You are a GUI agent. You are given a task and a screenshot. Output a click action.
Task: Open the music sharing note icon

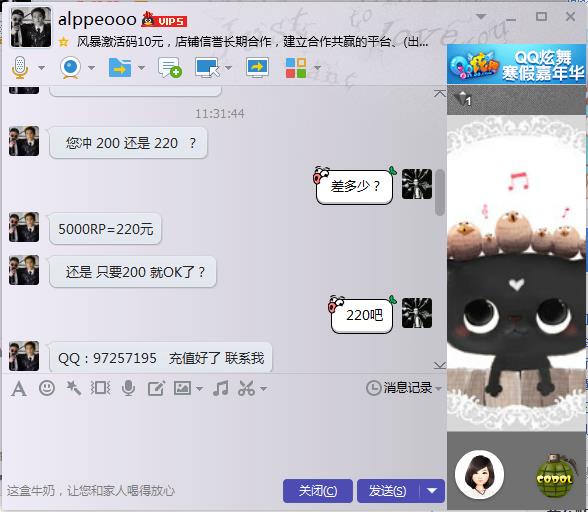220,388
